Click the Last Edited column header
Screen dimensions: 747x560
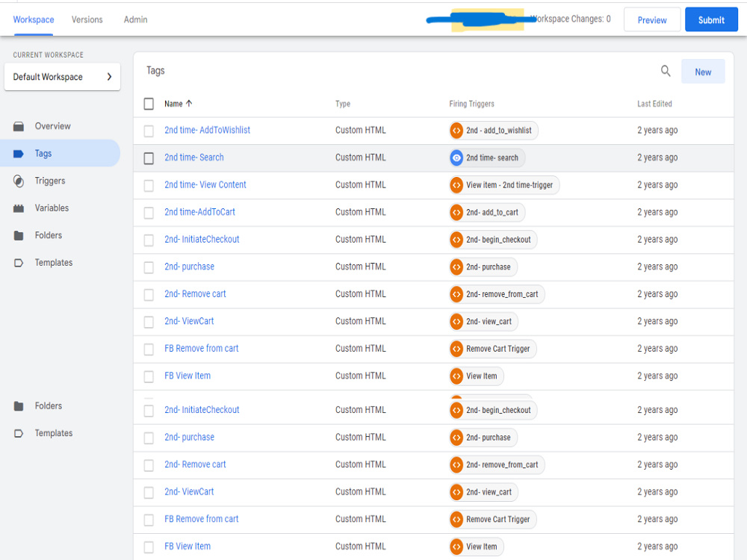[x=654, y=104]
